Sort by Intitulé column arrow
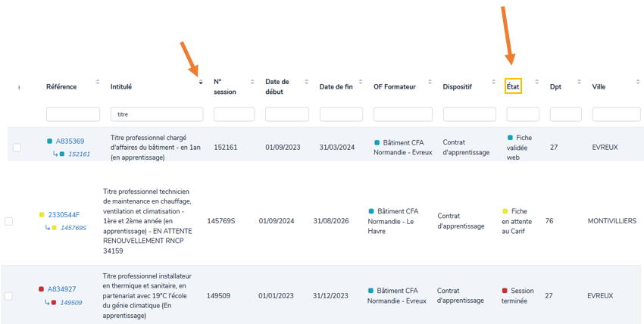644x324 pixels. [x=201, y=82]
